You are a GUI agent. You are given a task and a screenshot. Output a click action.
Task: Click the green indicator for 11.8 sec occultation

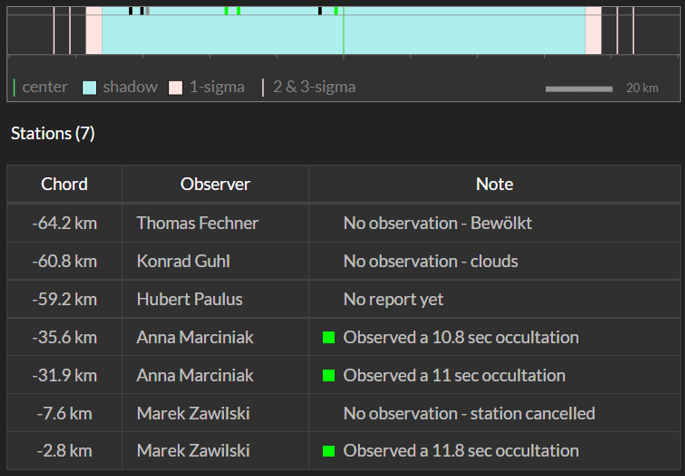pos(329,451)
